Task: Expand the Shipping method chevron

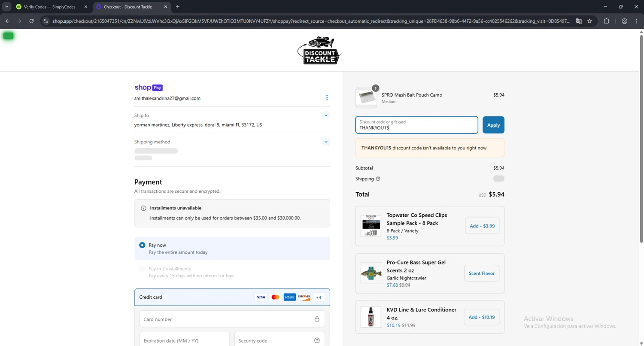Action: [326, 142]
